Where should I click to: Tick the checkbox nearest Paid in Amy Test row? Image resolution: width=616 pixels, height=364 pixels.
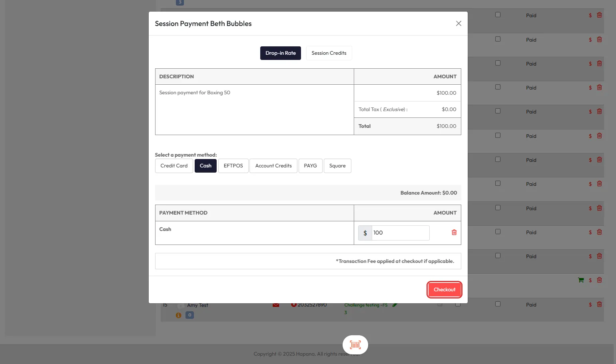tap(498, 304)
